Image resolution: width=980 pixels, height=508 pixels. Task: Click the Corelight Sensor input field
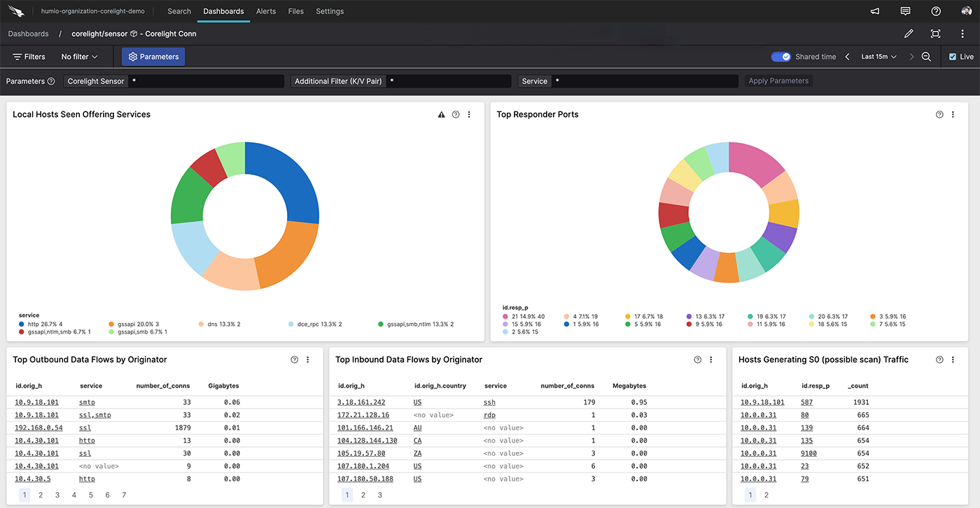[206, 81]
